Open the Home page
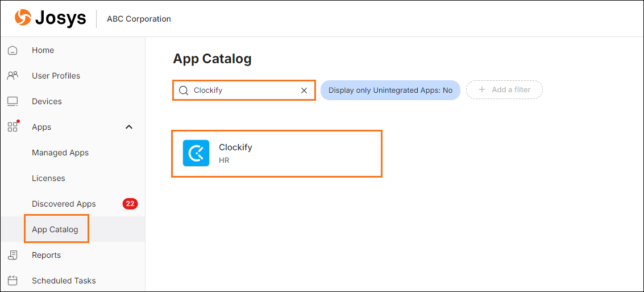 43,50
